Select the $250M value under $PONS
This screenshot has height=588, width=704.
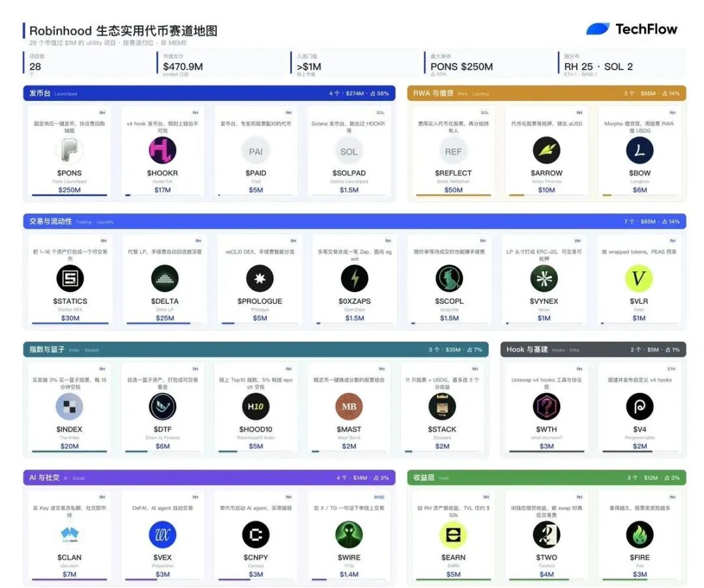point(69,190)
